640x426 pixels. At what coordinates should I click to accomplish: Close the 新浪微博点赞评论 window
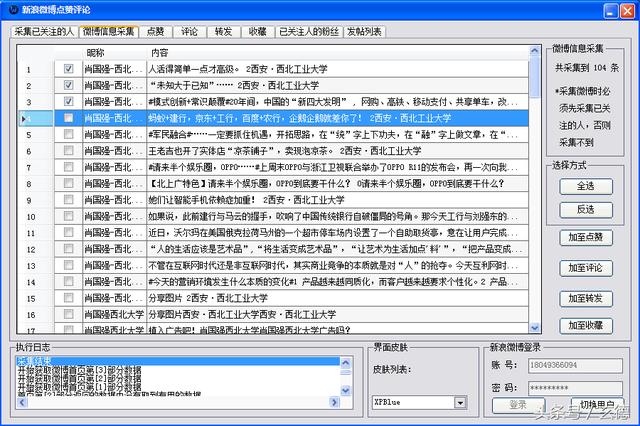pos(627,11)
